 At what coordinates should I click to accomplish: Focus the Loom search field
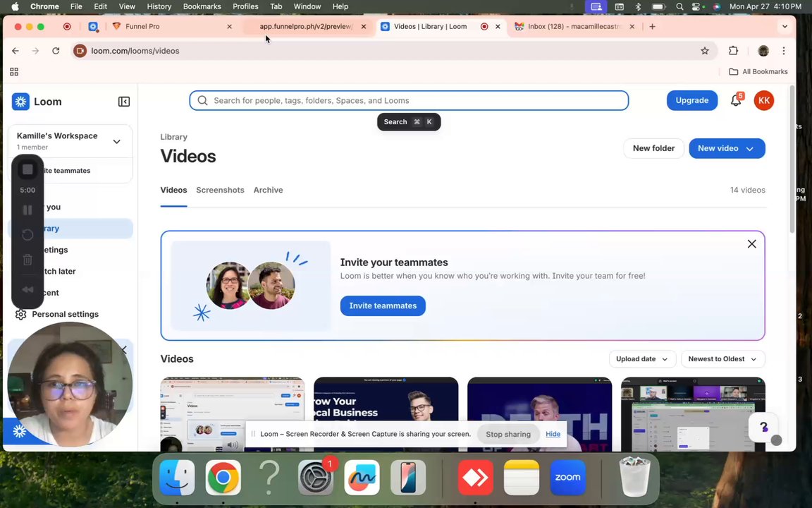pyautogui.click(x=409, y=101)
